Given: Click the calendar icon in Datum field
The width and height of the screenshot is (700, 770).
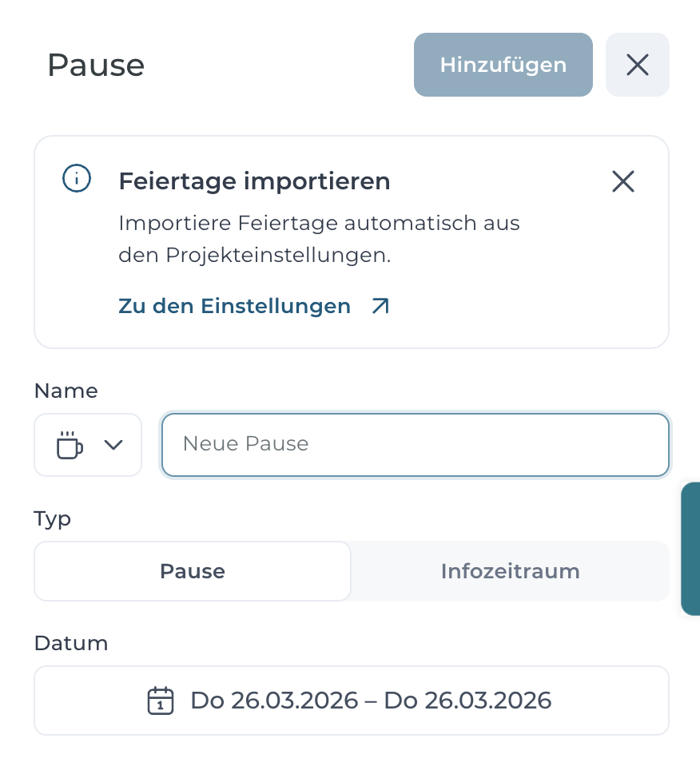Looking at the screenshot, I should tap(161, 701).
